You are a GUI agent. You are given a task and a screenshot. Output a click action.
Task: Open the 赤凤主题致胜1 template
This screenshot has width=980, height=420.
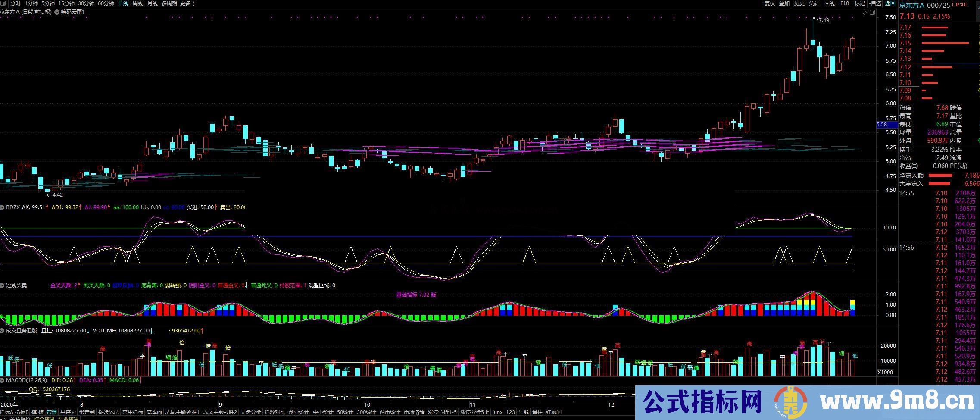pos(182,412)
